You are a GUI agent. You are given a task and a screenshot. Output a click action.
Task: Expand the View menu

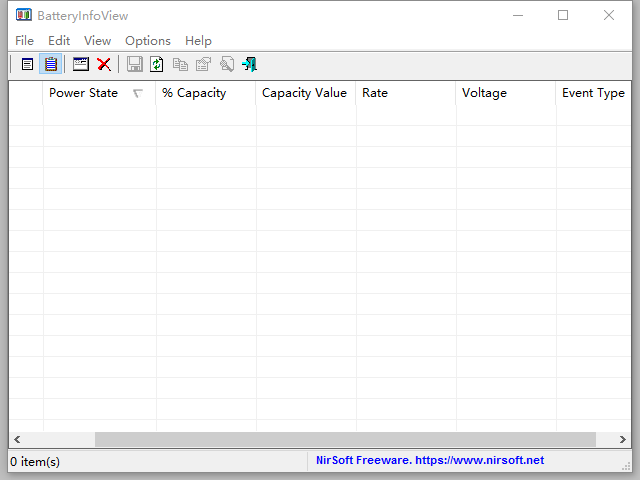(98, 41)
